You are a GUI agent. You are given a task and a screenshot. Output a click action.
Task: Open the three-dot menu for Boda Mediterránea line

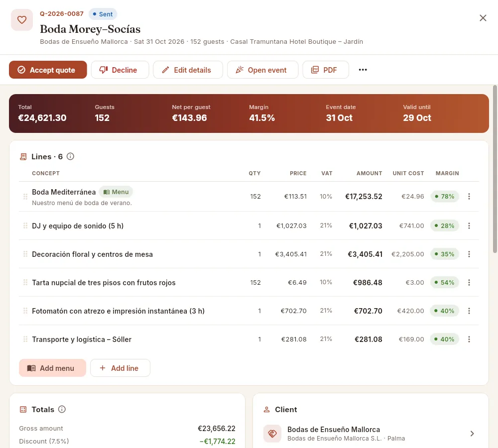point(469,197)
